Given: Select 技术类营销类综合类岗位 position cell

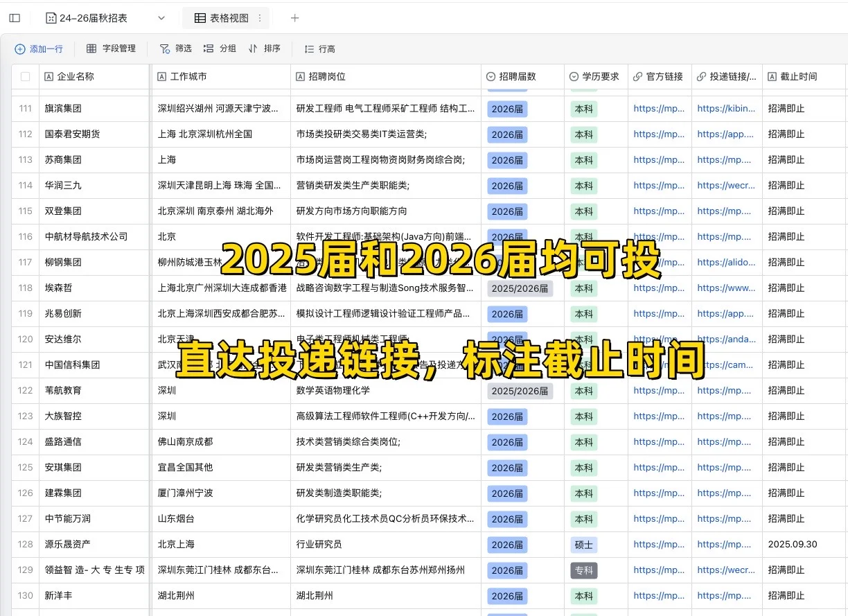Looking at the screenshot, I should pos(386,442).
